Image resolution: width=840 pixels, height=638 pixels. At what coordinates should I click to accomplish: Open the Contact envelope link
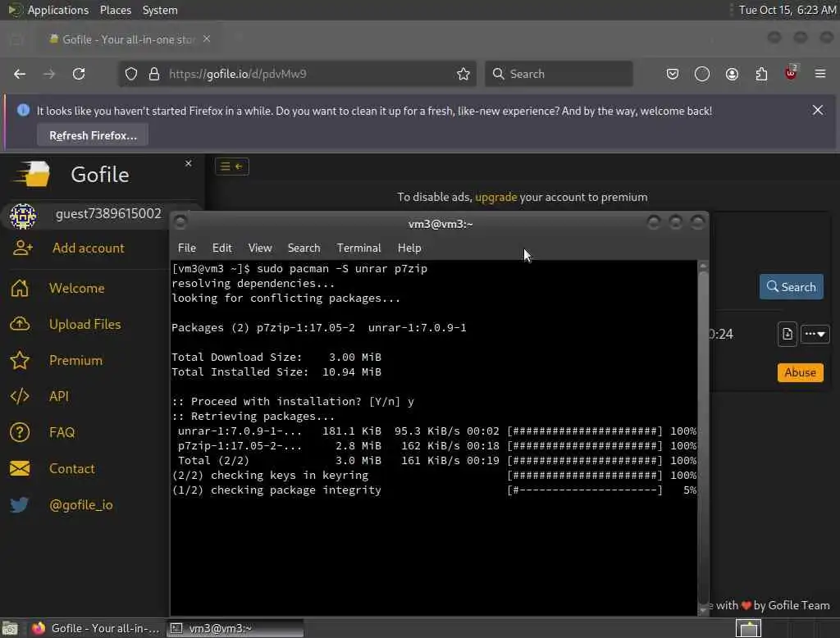(72, 469)
